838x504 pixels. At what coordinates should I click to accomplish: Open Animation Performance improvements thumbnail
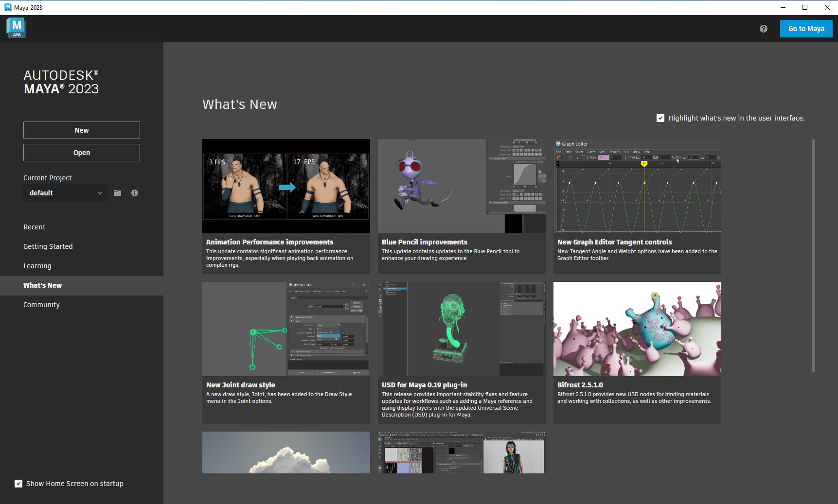pos(286,186)
